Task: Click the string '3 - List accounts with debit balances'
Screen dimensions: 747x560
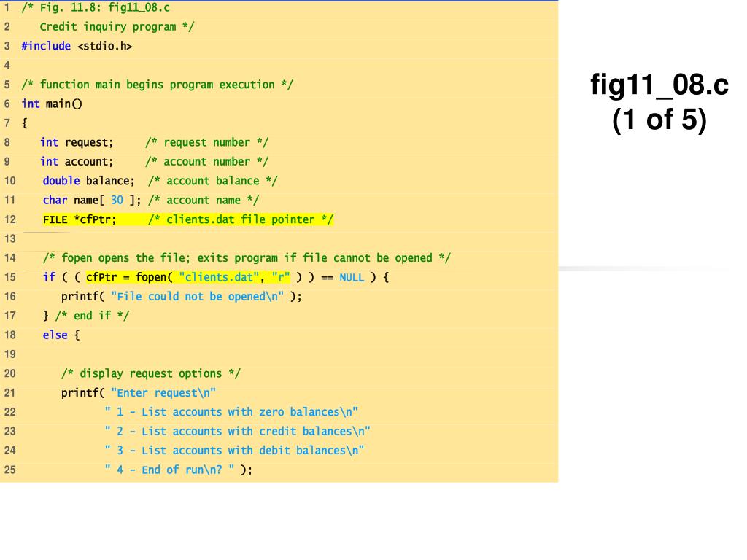Action: [231, 451]
